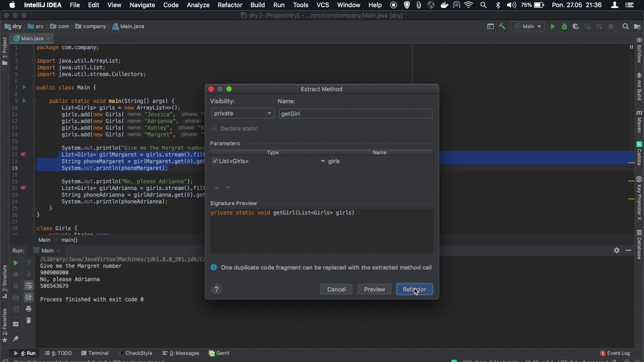Open the Database side panel
Image resolution: width=644 pixels, height=362 pixels.
tap(639, 244)
